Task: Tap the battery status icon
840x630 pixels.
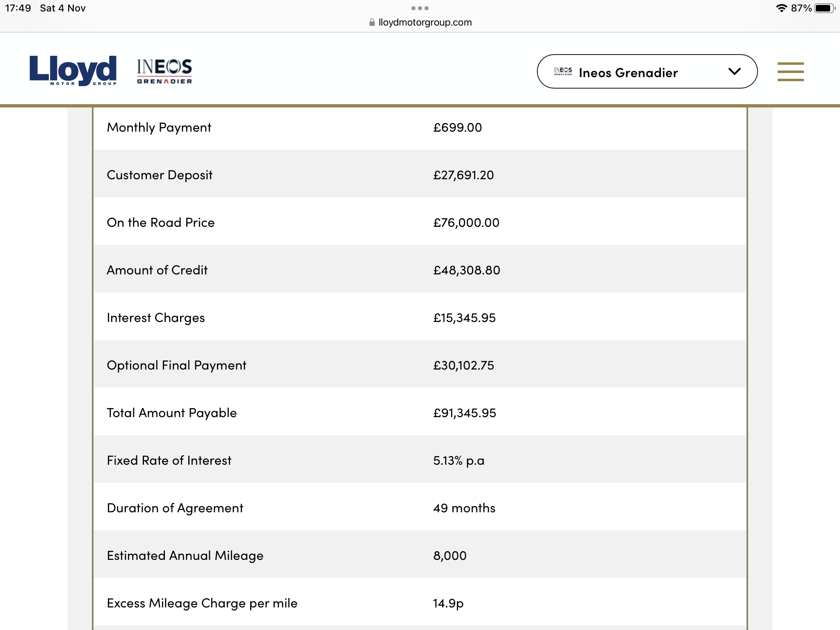Action: click(x=824, y=8)
